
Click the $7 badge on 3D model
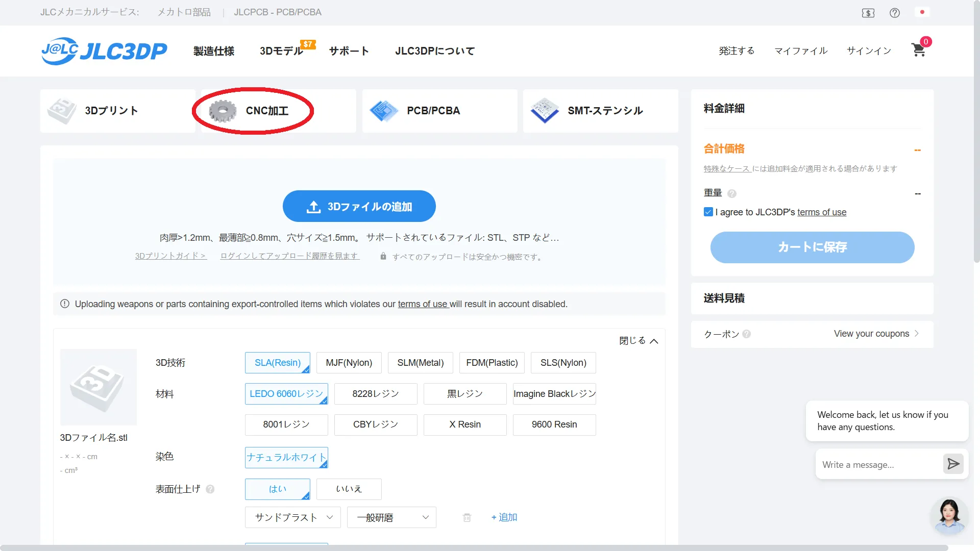[x=308, y=44]
